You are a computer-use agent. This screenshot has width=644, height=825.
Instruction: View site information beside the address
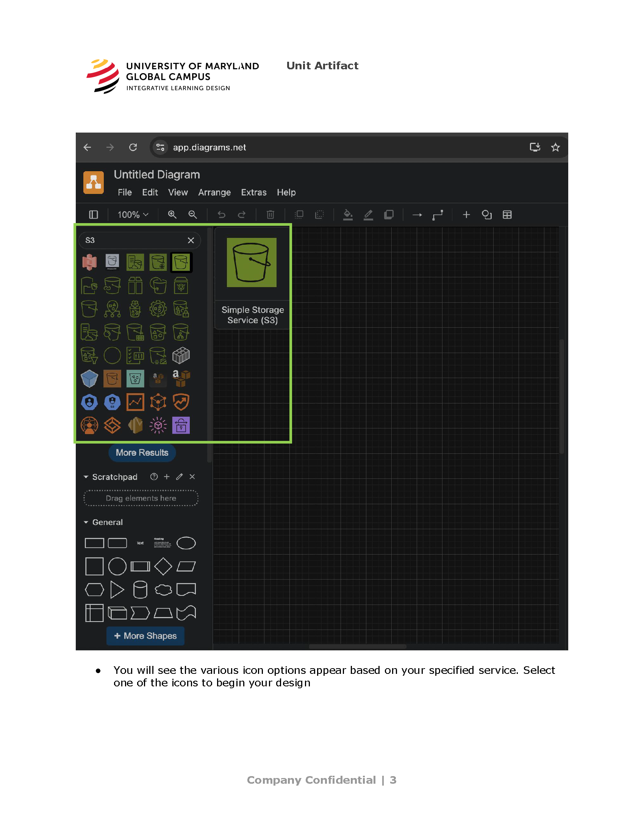click(160, 147)
